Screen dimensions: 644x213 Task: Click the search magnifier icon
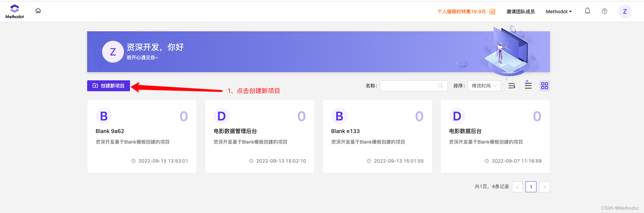click(x=441, y=86)
